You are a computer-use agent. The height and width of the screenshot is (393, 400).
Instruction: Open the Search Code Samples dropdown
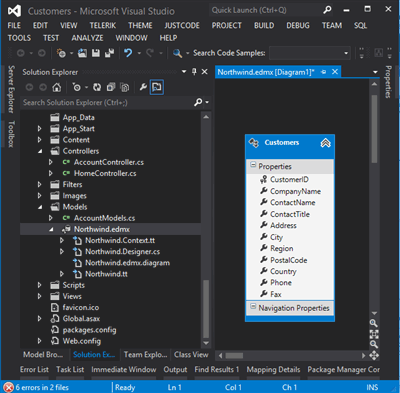[346, 53]
